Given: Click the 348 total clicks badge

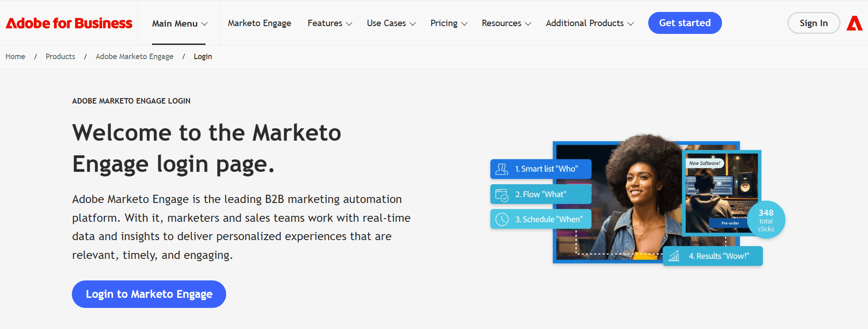Looking at the screenshot, I should pos(766,220).
